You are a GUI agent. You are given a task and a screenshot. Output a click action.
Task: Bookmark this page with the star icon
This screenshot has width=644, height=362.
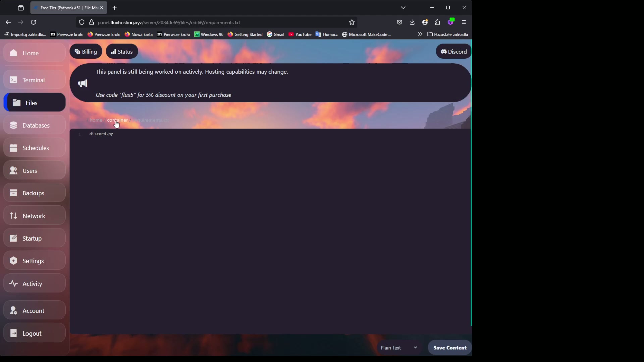click(352, 22)
